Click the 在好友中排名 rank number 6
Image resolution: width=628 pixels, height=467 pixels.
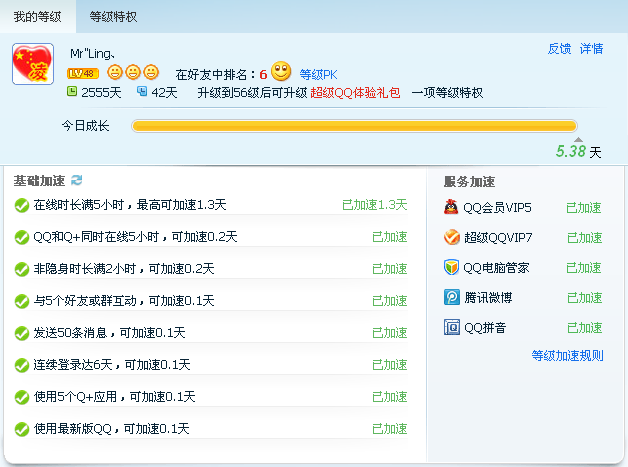(x=263, y=74)
